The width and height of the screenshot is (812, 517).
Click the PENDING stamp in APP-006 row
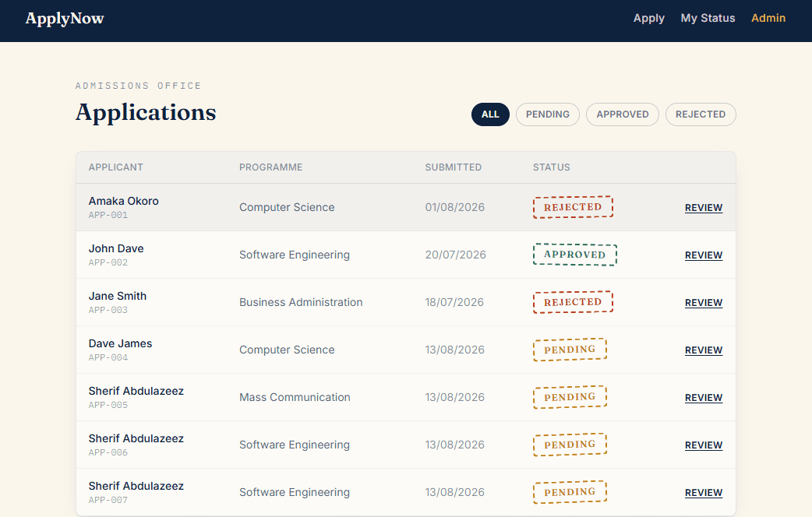tap(570, 445)
